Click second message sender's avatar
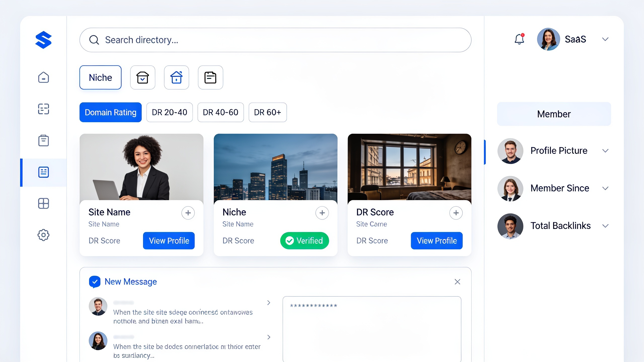The image size is (644, 362). click(x=98, y=341)
